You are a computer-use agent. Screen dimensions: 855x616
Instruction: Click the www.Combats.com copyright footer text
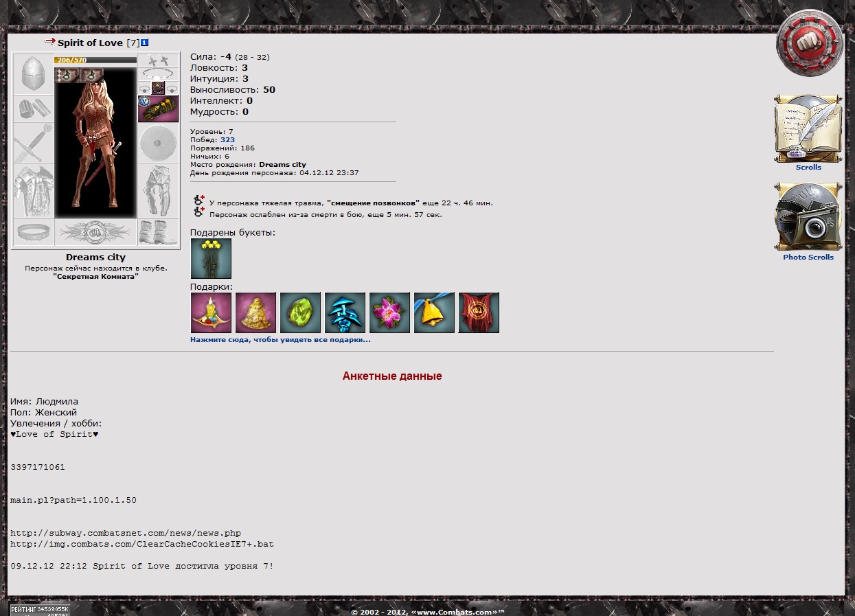click(x=428, y=612)
